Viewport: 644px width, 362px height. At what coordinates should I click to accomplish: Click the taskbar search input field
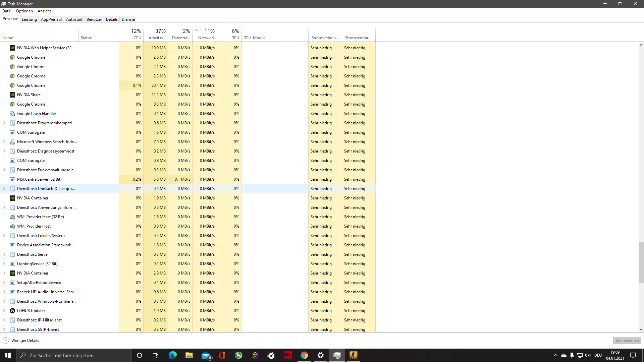coord(74,355)
